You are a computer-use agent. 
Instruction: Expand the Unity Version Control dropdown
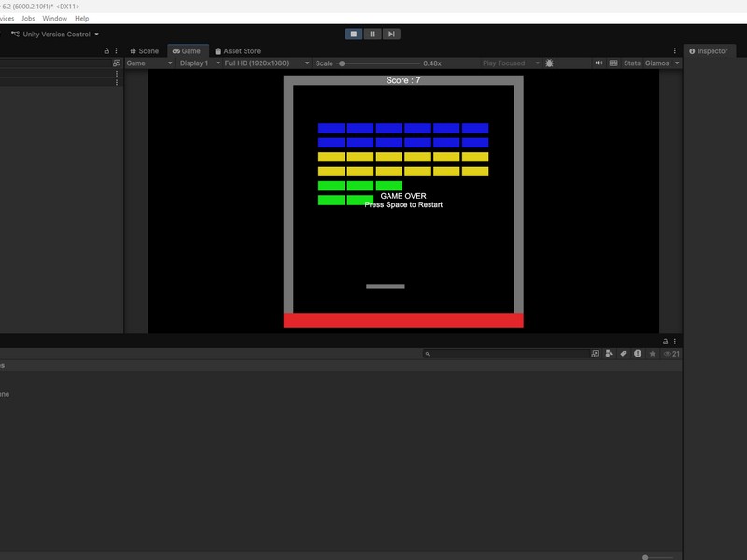55,35
